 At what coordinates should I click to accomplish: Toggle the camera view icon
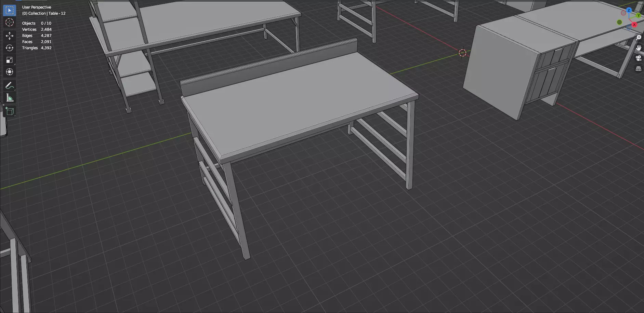(x=639, y=58)
